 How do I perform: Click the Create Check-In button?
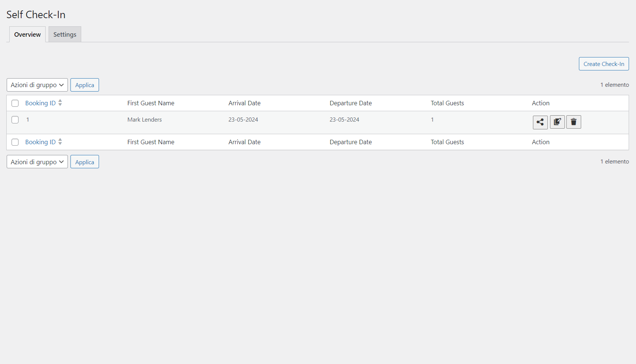(x=604, y=64)
